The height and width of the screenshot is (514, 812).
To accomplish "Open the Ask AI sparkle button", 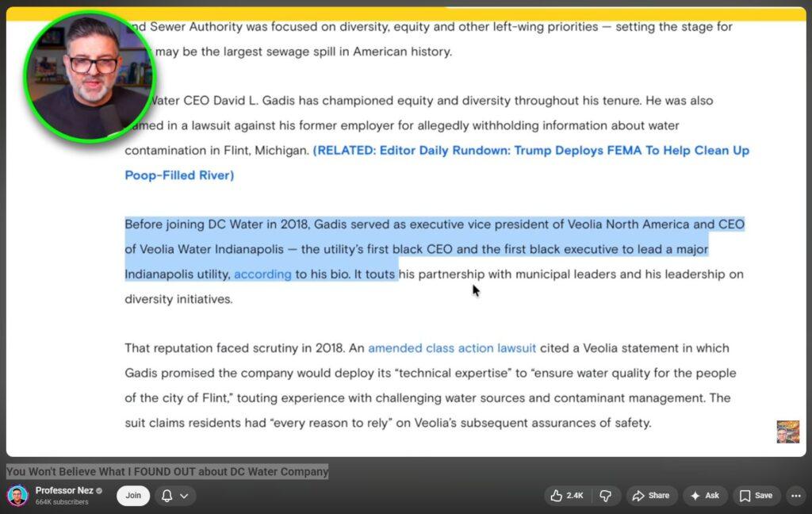I will [704, 496].
